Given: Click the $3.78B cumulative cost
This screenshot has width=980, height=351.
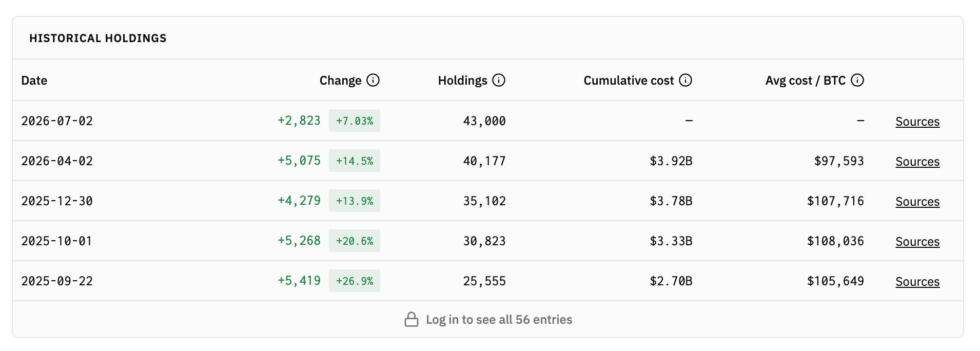Looking at the screenshot, I should click(x=671, y=201).
